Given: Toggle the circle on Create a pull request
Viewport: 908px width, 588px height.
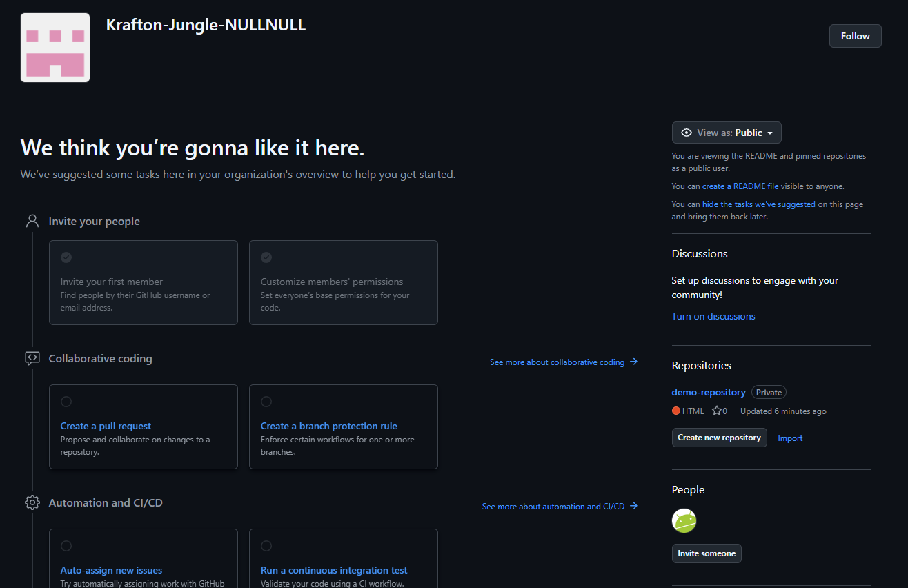Looking at the screenshot, I should click(66, 402).
